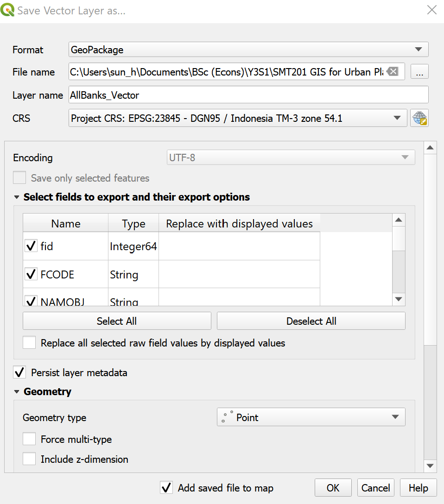The image size is (444, 504).
Task: Open the Geometry type dropdown
Action: click(311, 417)
